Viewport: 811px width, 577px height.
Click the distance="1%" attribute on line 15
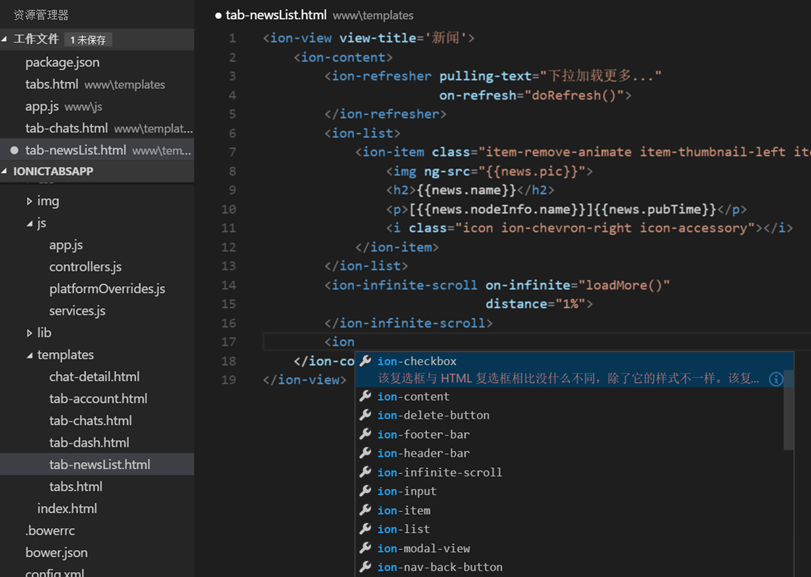click(x=535, y=304)
